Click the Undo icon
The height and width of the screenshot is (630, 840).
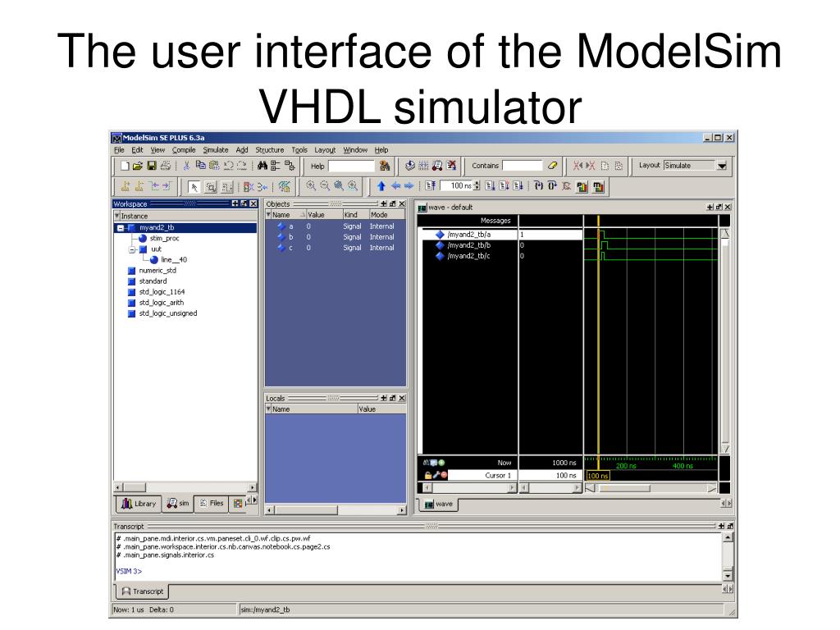click(x=229, y=166)
